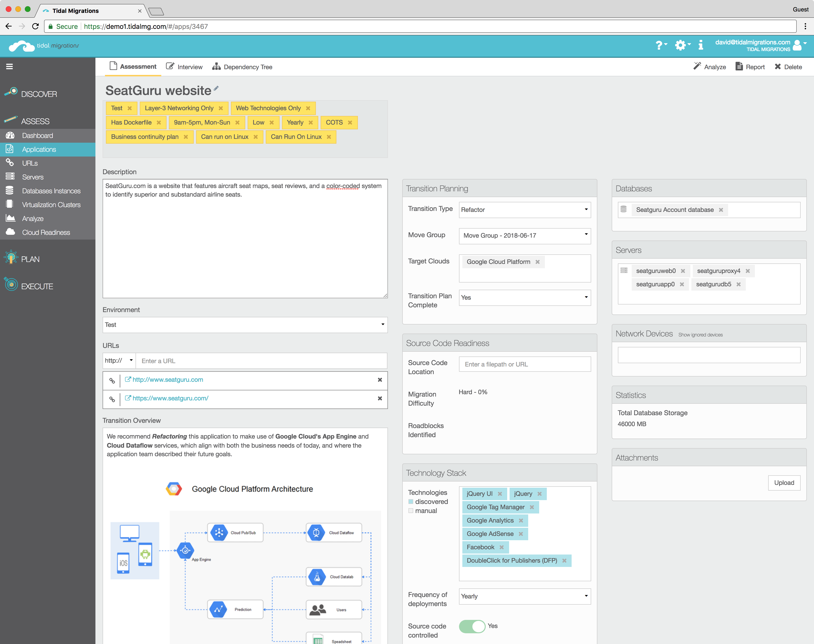Remove the COTS tag

pos(350,123)
